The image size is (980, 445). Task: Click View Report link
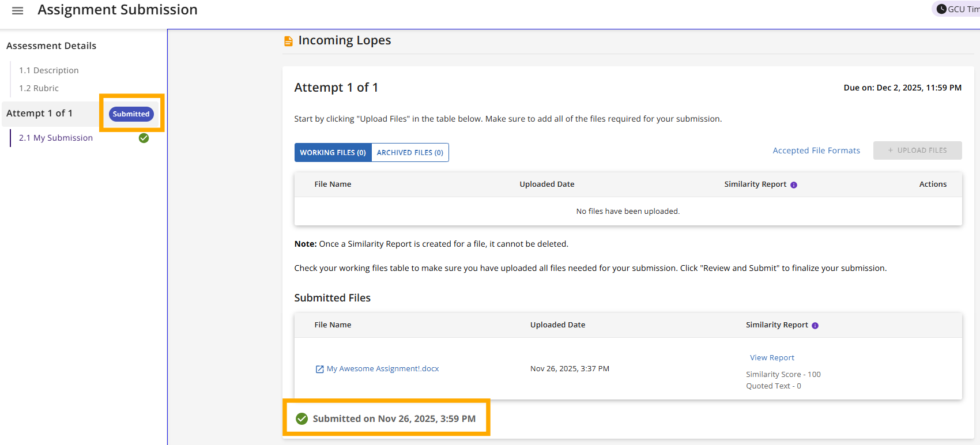pyautogui.click(x=772, y=358)
